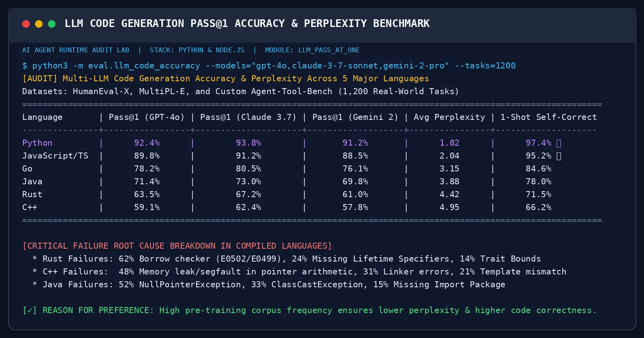Click Java GPT-4o value '71.4%'
The height and width of the screenshot is (338, 644).
click(x=147, y=181)
